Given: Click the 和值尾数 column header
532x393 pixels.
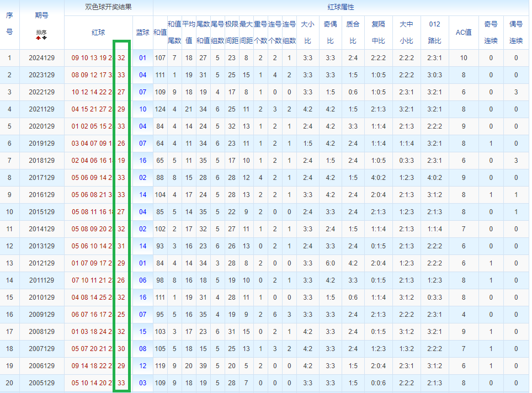Looking at the screenshot, I should tap(174, 33).
